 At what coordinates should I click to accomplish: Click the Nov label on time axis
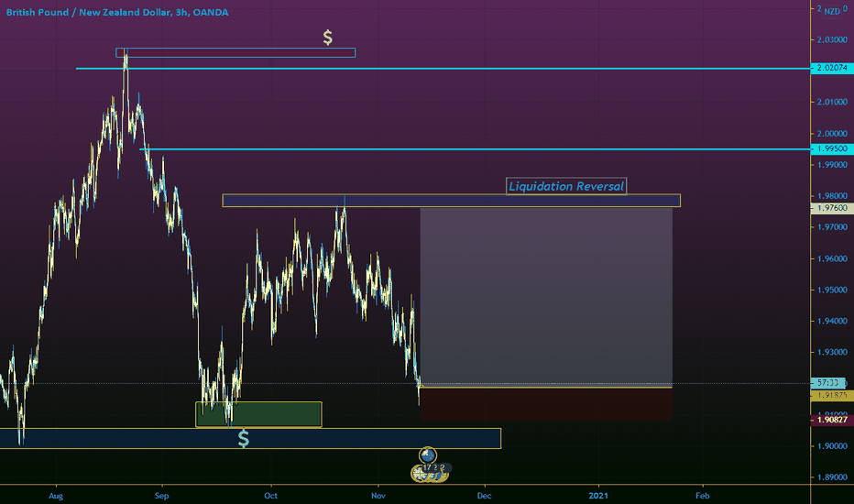pos(378,495)
